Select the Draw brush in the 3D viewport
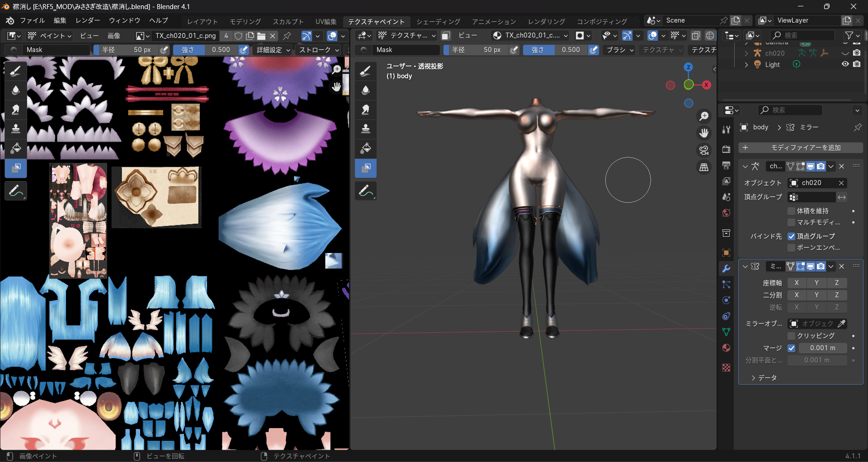 (x=366, y=71)
